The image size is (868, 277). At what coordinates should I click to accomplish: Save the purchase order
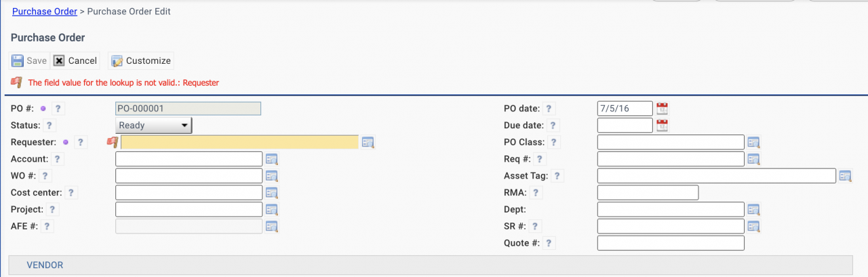tap(29, 60)
